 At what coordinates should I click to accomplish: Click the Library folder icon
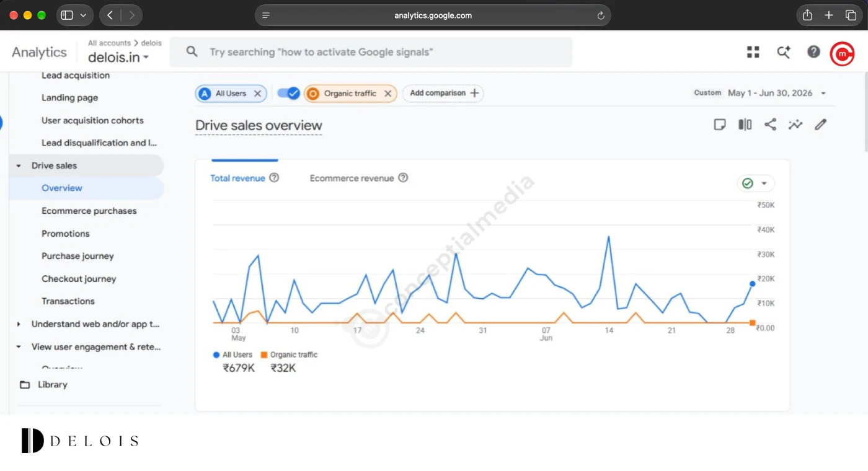(x=25, y=385)
